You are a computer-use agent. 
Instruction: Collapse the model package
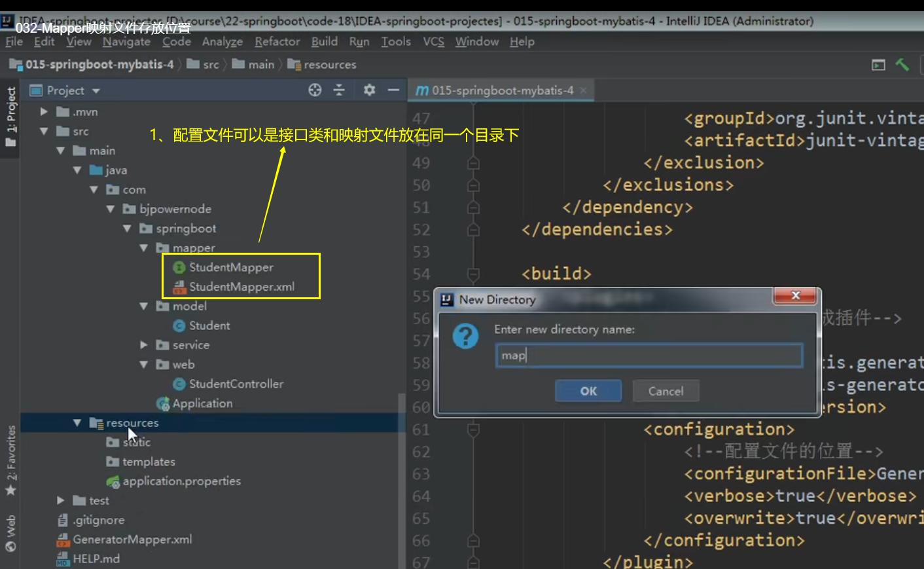coord(144,306)
